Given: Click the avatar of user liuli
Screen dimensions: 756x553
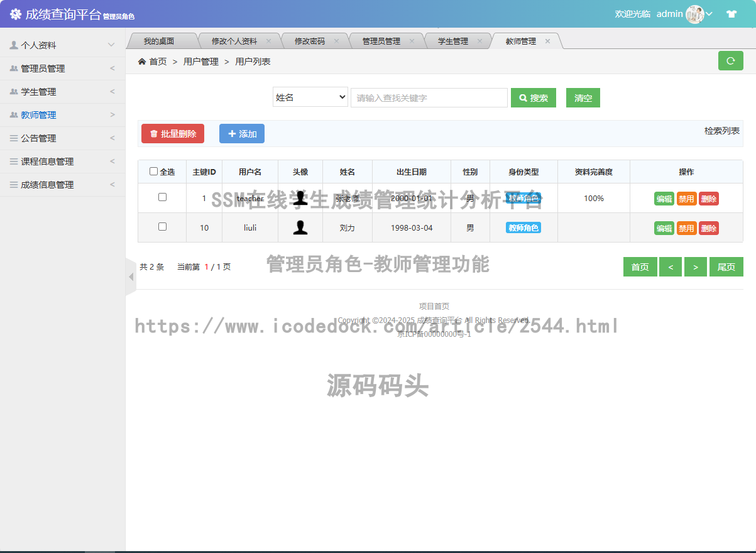Looking at the screenshot, I should 300,227.
